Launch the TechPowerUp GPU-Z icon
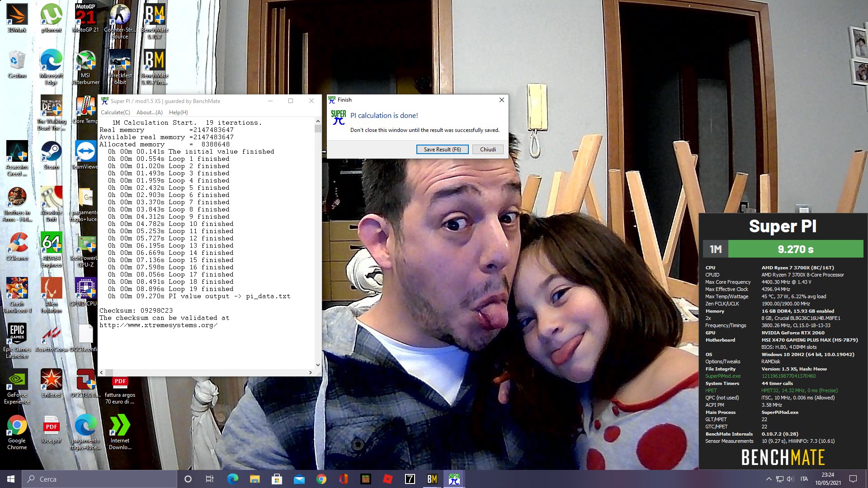 (x=85, y=249)
